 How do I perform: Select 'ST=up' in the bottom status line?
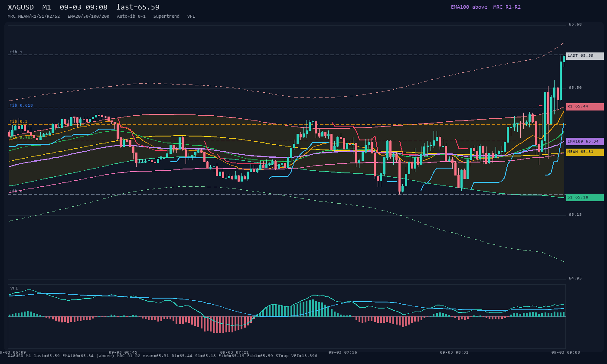[280, 356]
